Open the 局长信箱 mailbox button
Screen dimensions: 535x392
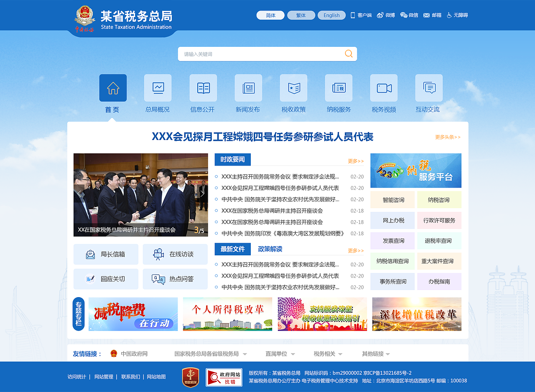point(106,254)
